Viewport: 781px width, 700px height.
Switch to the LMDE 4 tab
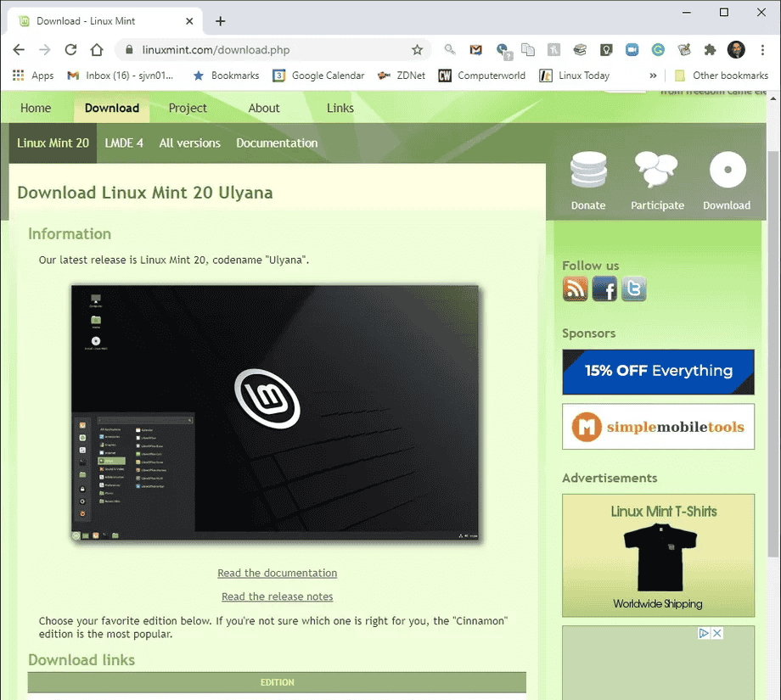124,143
